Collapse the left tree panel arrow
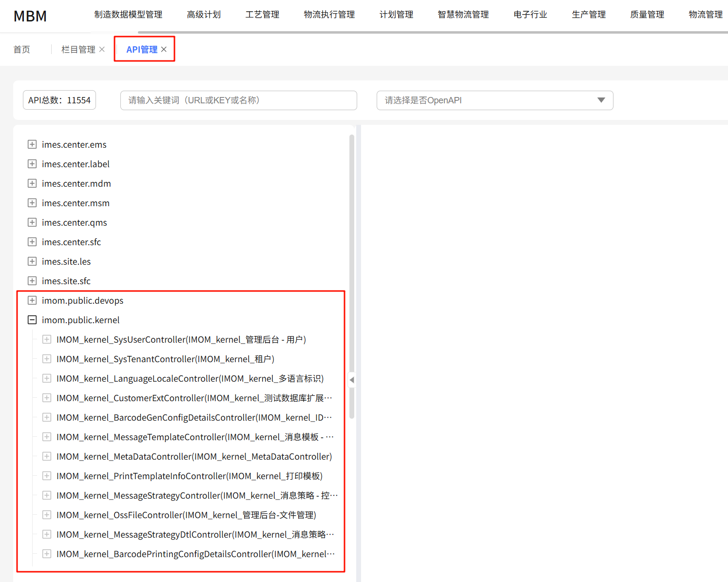The width and height of the screenshot is (728, 582). pos(352,380)
